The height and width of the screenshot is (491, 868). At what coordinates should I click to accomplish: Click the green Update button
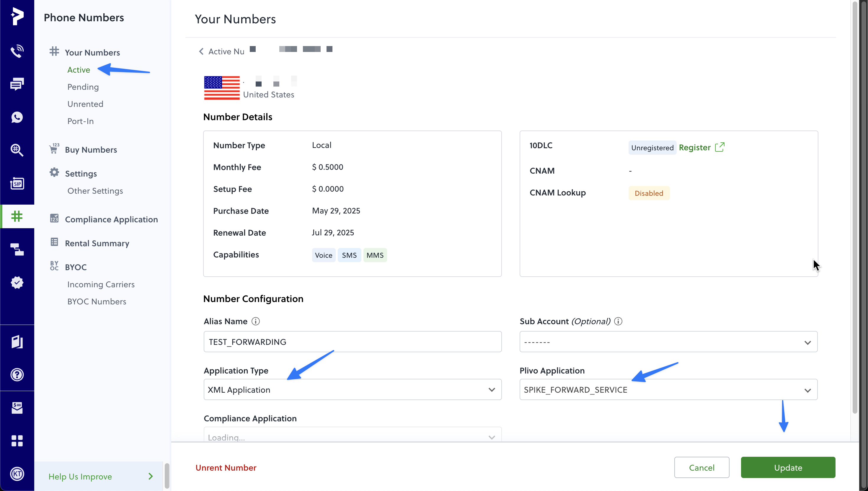pos(788,468)
